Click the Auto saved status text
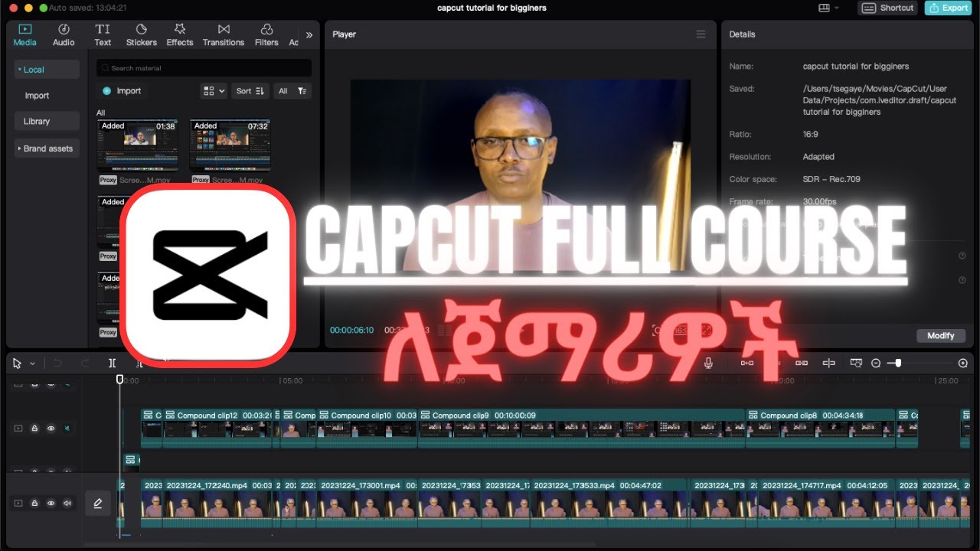This screenshot has height=551, width=980. tap(88, 8)
